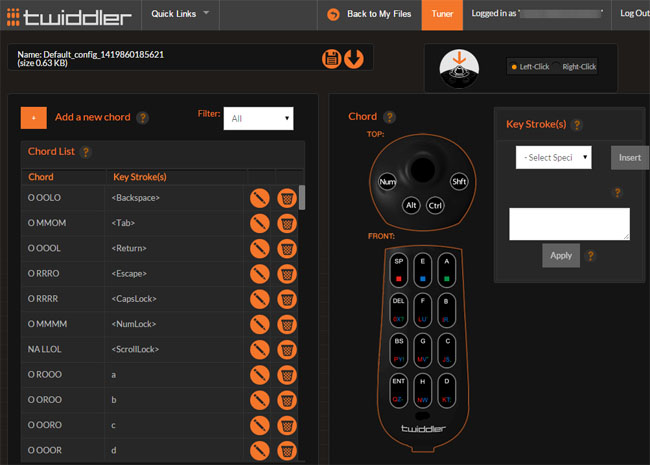Click Log Out in header
650x465 pixels.
tap(634, 14)
